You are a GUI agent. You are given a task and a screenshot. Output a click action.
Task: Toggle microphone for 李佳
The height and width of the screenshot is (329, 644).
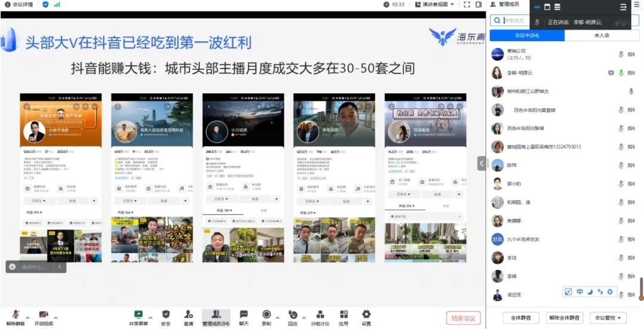pyautogui.click(x=621, y=258)
